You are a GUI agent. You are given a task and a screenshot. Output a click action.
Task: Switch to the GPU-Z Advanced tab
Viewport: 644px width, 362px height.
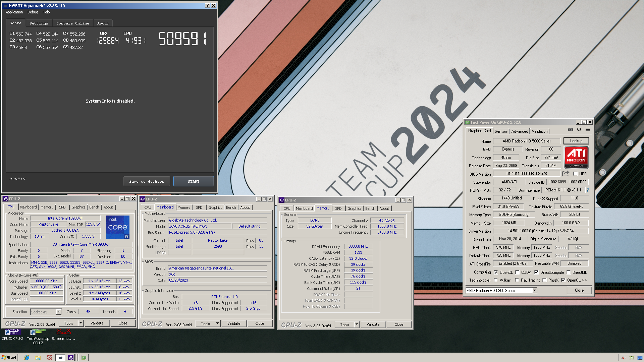click(520, 131)
